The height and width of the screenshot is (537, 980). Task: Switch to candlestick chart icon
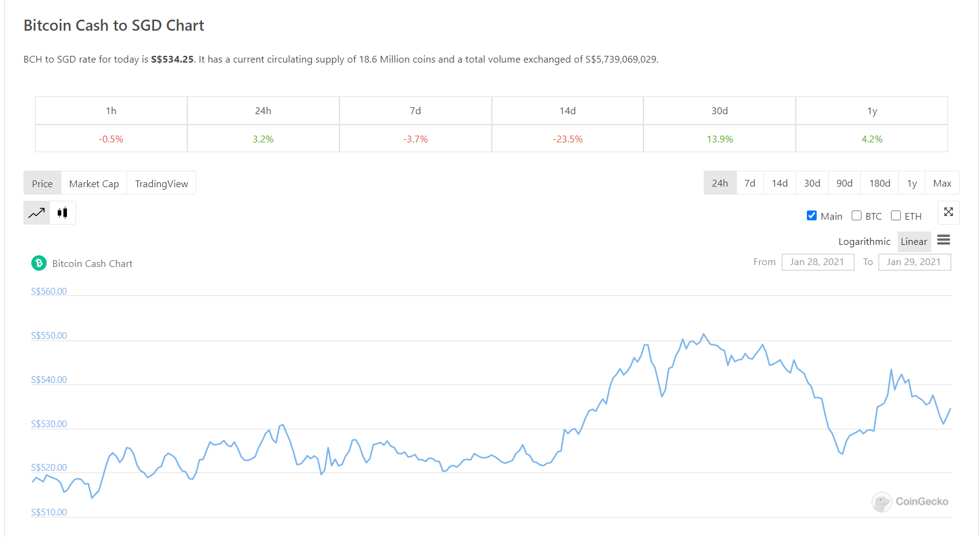(x=63, y=213)
